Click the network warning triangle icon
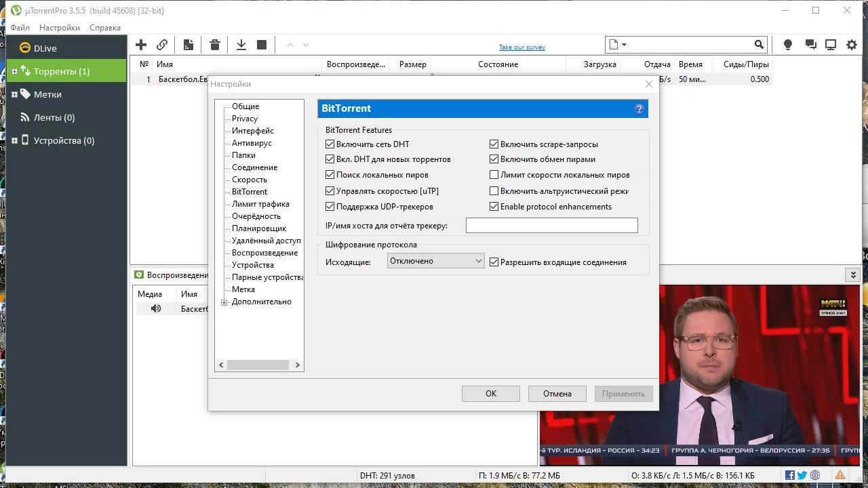 [x=840, y=475]
